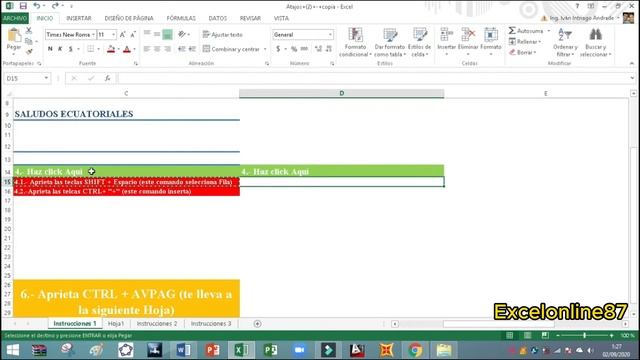Click the Pegar paste icon
The image size is (640, 360).
(14, 36)
